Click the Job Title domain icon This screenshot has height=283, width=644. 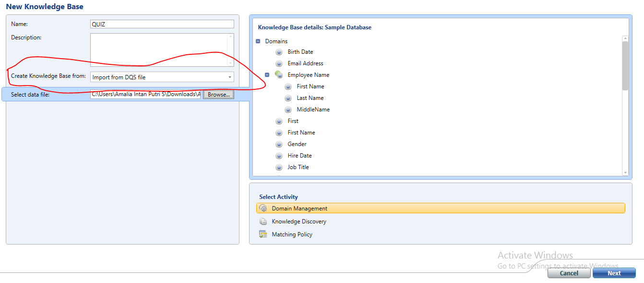coord(279,167)
